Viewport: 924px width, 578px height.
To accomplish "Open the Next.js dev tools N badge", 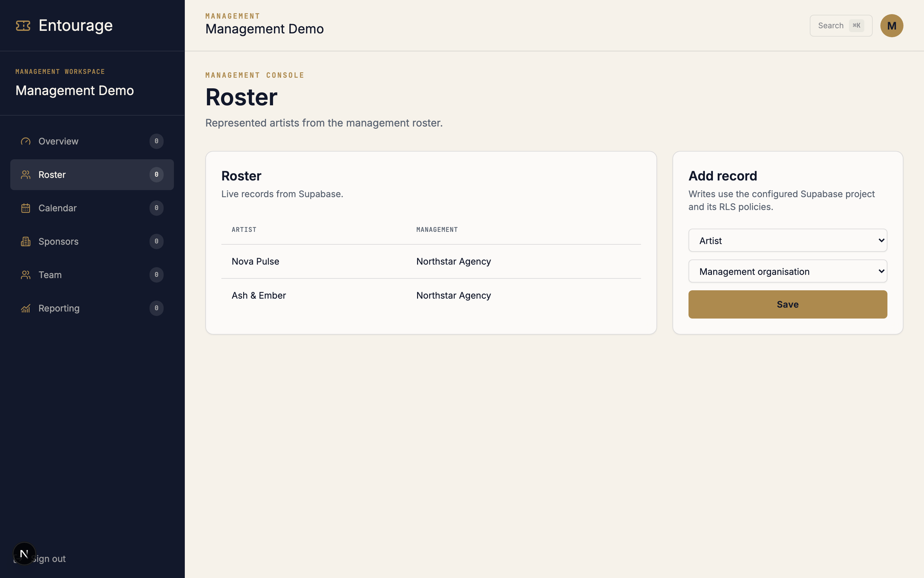I will tap(24, 554).
